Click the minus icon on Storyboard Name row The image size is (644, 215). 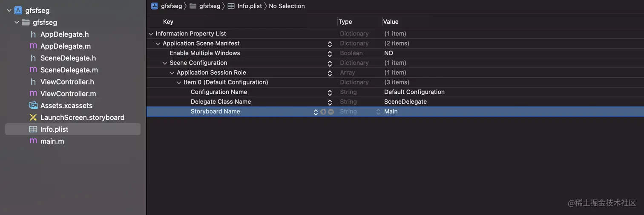(331, 112)
